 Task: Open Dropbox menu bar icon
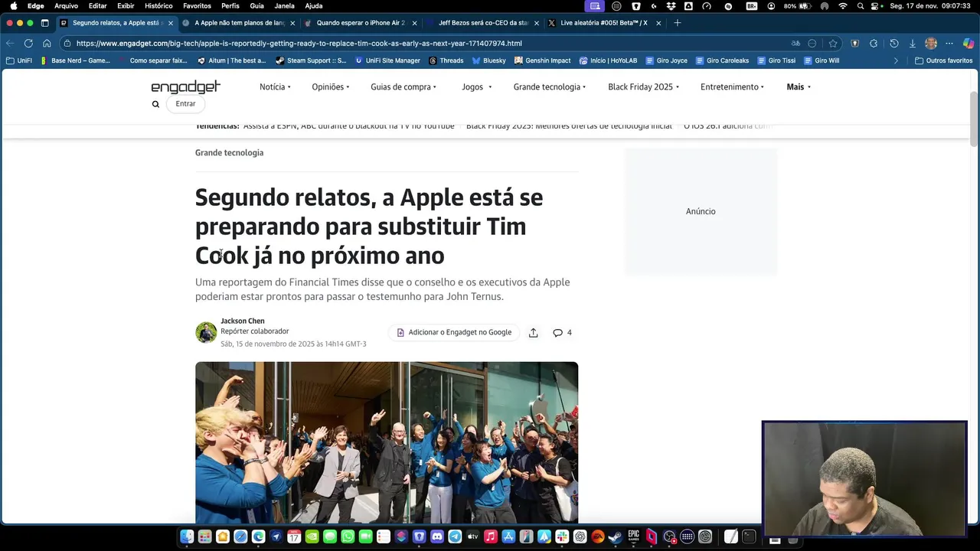(671, 6)
